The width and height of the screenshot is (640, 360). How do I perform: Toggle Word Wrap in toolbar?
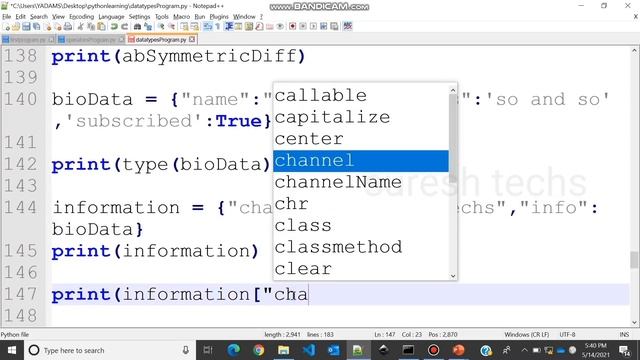point(207,27)
